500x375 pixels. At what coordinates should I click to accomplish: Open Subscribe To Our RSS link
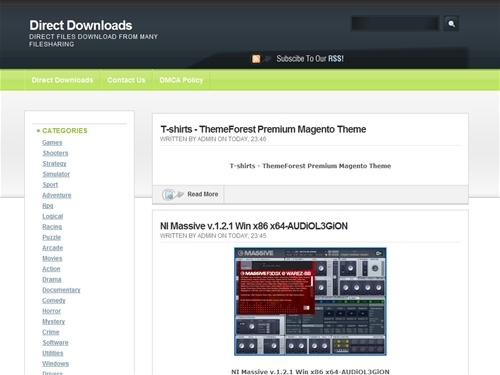click(310, 59)
